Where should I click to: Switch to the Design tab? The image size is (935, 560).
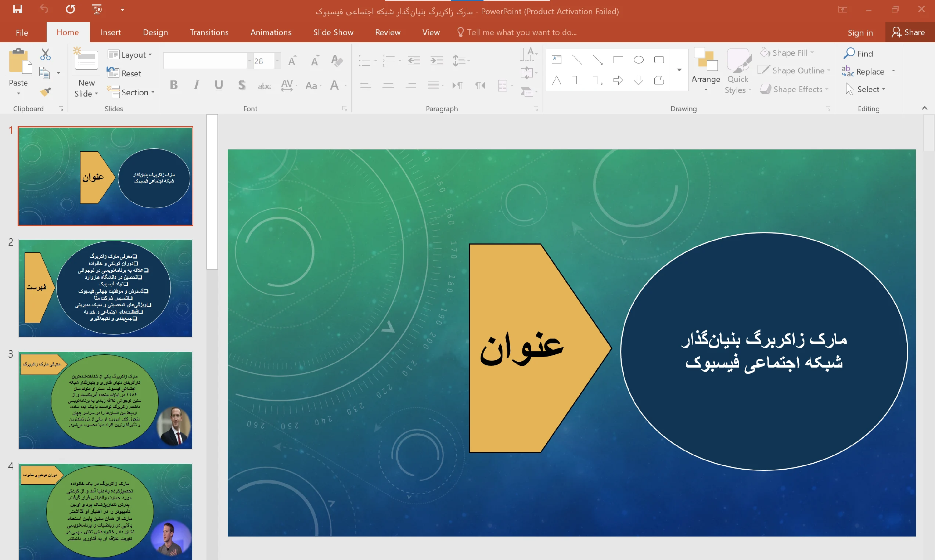[155, 32]
